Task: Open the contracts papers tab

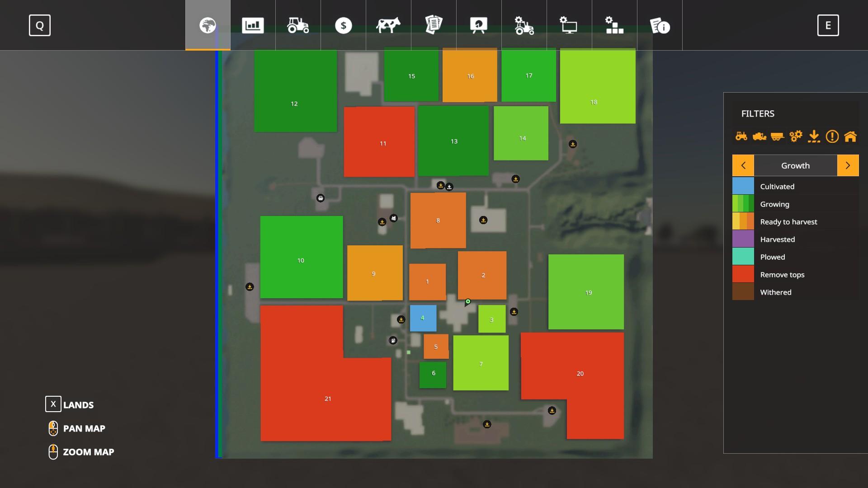Action: (x=434, y=25)
